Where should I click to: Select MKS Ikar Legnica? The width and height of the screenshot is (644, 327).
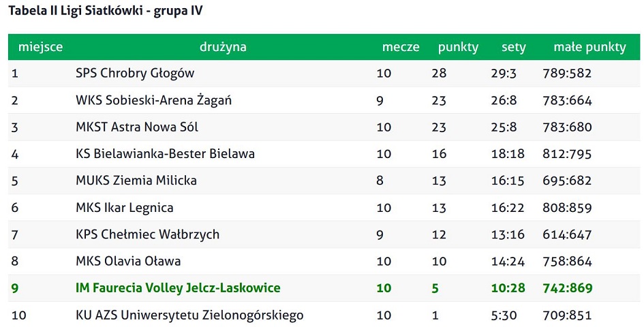point(125,208)
